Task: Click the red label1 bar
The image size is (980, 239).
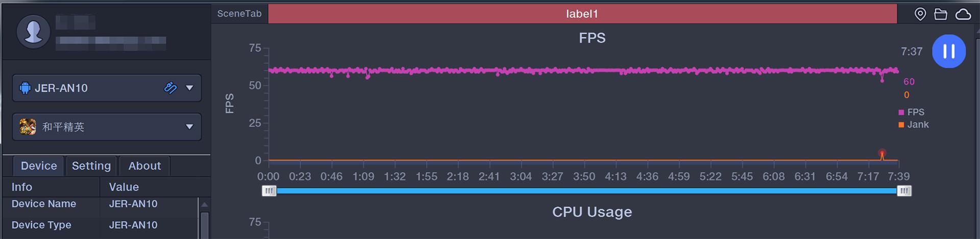Action: (582, 14)
